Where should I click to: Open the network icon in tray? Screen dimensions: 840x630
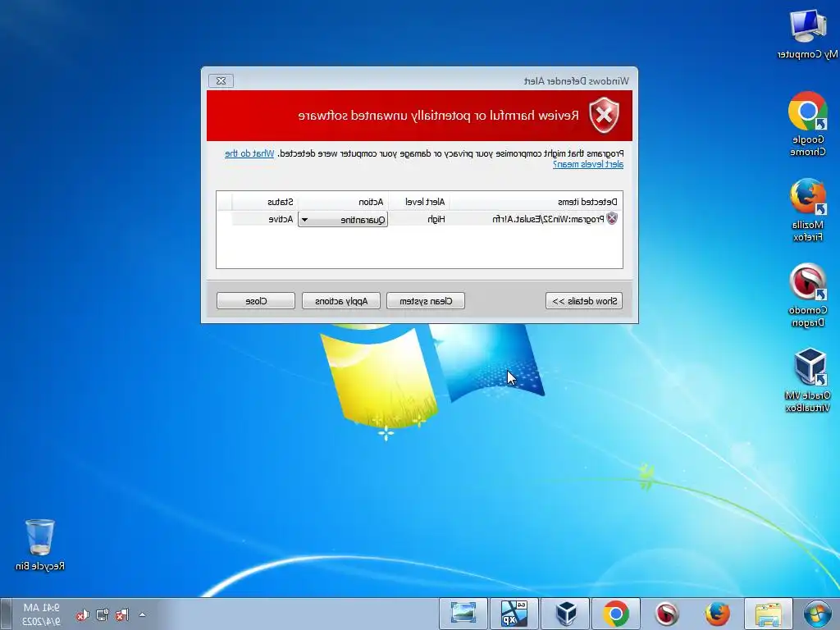click(x=102, y=614)
